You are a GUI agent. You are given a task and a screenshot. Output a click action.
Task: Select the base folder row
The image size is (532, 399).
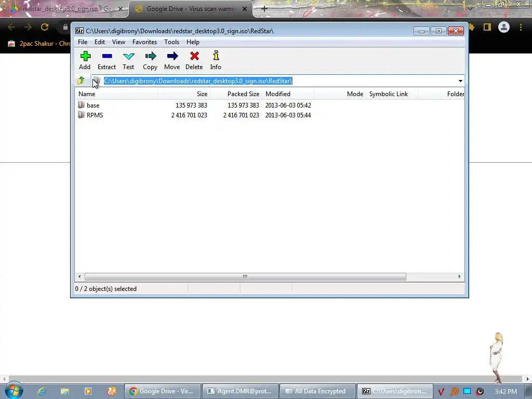270,105
